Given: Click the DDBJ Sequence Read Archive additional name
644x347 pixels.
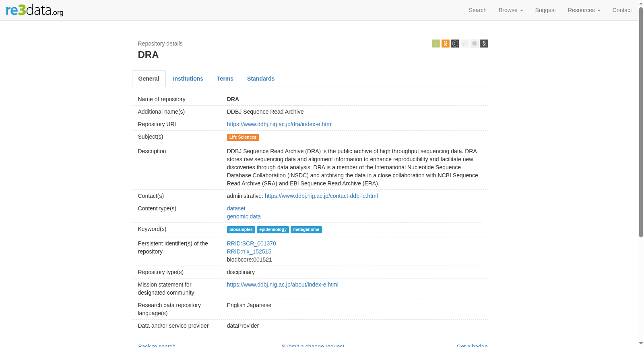Looking at the screenshot, I should coord(265,112).
